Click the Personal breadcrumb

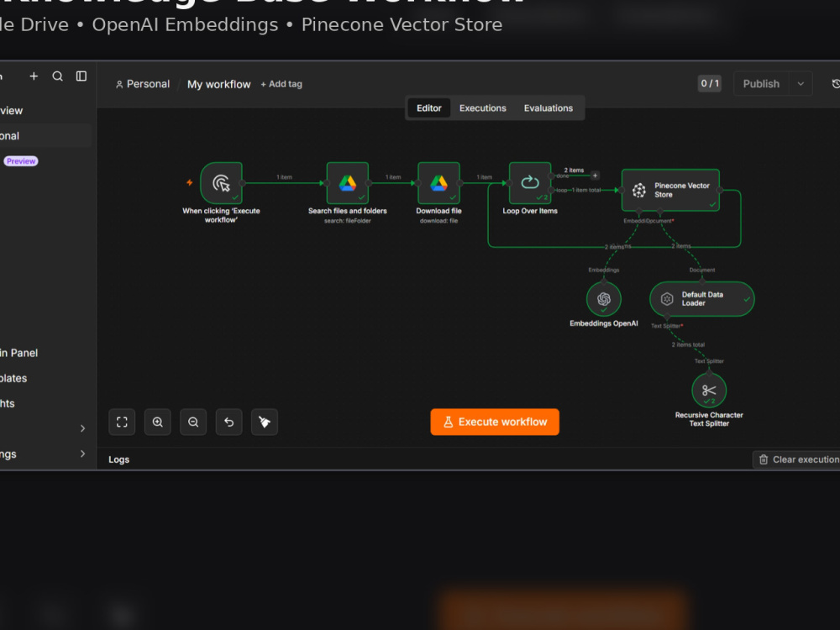[x=143, y=84]
